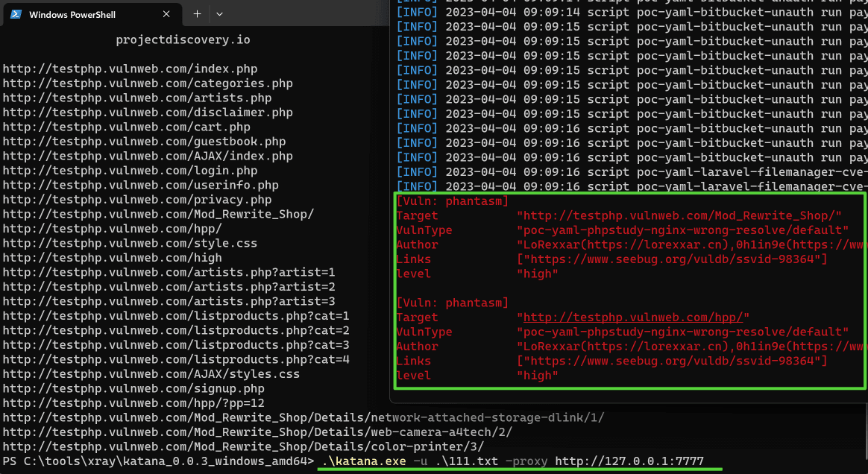Click the AJAX/styles.css URL line
Viewport: 868px width, 474px height.
pyautogui.click(x=151, y=374)
